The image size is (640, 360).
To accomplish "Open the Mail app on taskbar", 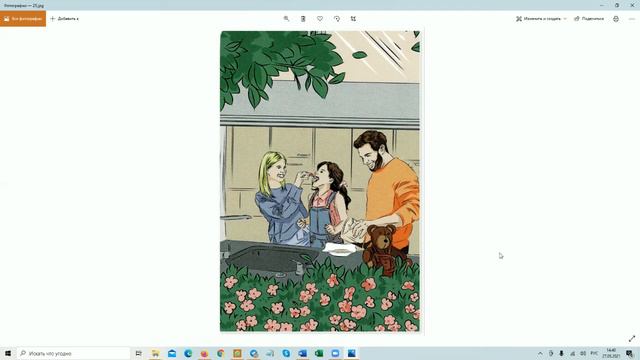I will [x=172, y=353].
